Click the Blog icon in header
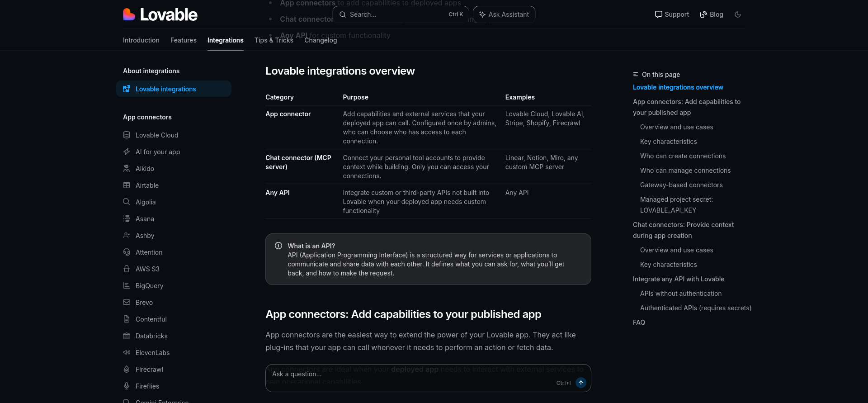The image size is (868, 403). [703, 14]
